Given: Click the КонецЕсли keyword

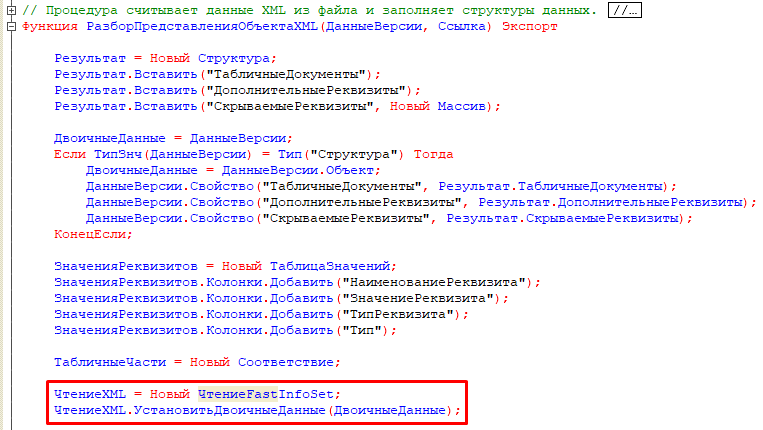Looking at the screenshot, I should point(91,234).
